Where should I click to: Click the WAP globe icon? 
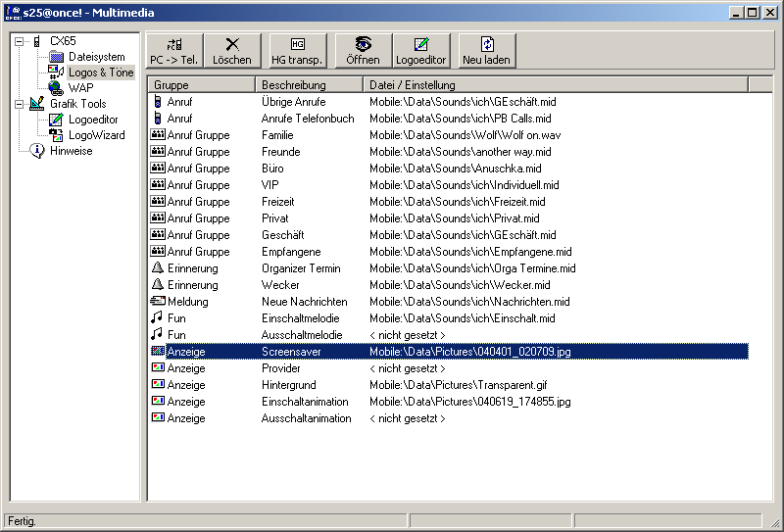tap(56, 88)
